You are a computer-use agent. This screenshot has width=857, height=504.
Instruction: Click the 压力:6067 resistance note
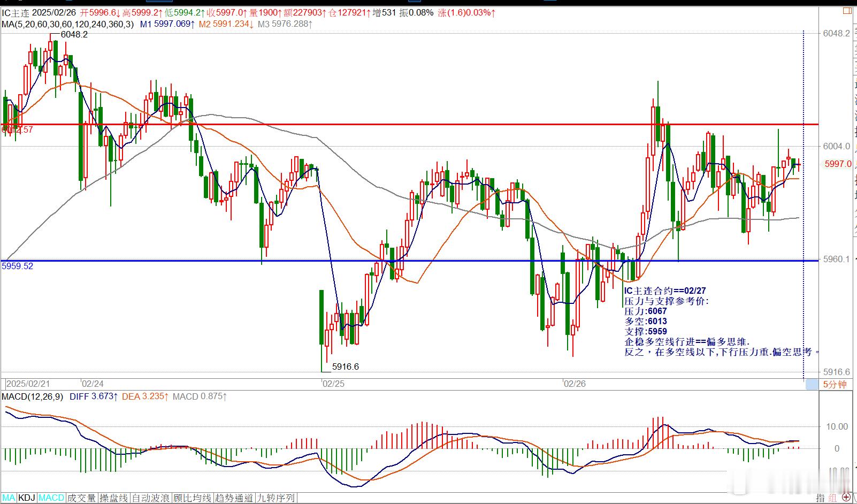tap(646, 311)
